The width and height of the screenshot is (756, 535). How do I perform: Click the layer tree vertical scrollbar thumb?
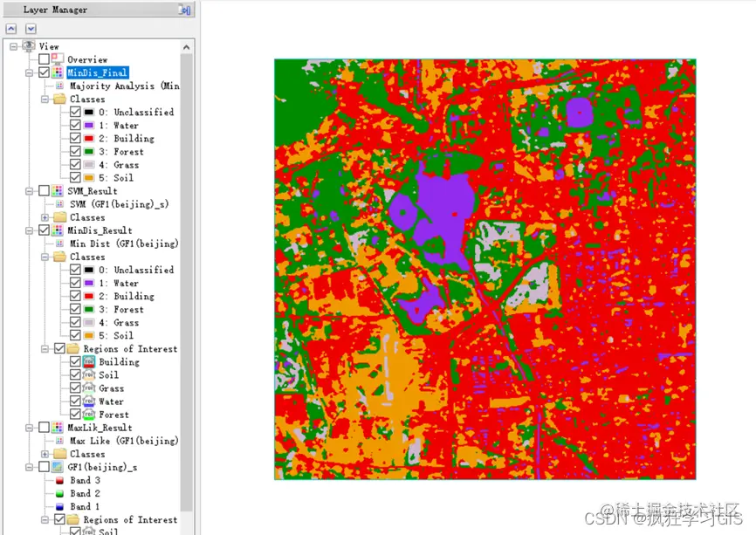click(x=187, y=282)
